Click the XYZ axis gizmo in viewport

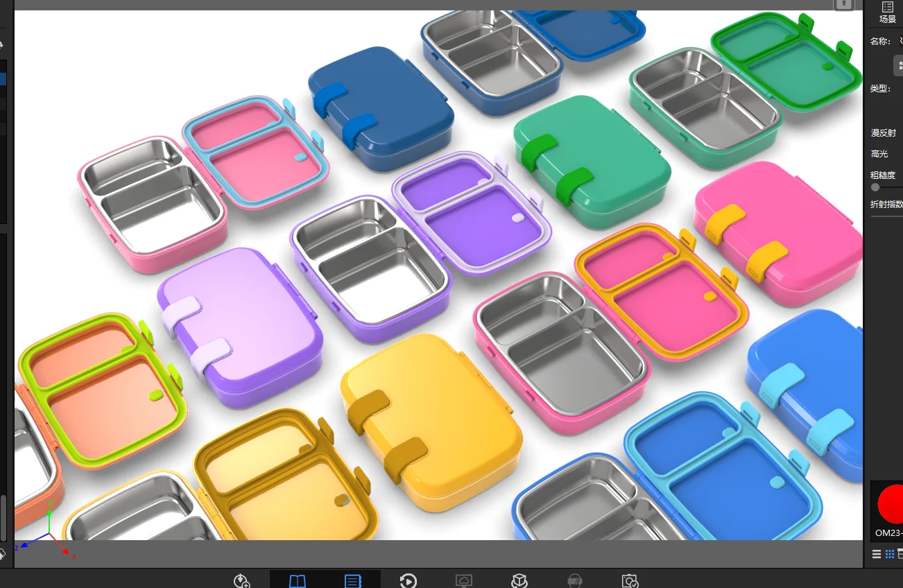point(49,537)
